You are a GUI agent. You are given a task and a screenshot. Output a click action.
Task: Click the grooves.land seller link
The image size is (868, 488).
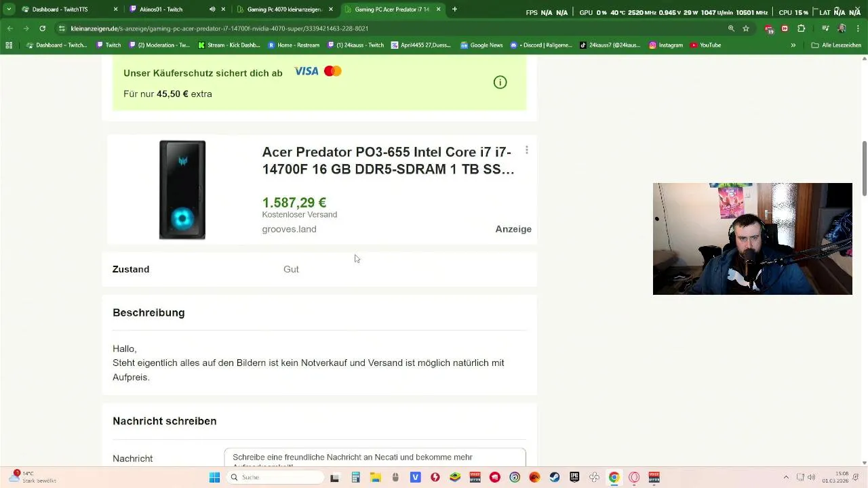click(289, 229)
